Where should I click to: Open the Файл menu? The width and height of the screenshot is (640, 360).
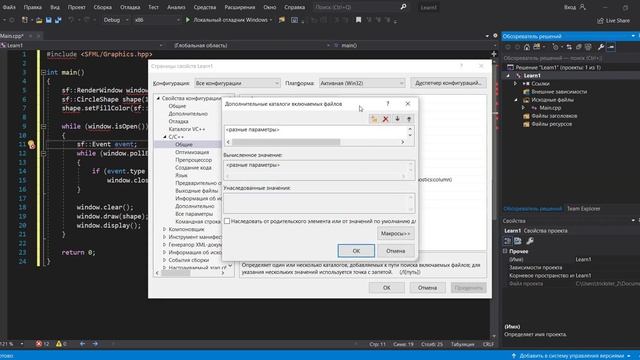click(9, 7)
